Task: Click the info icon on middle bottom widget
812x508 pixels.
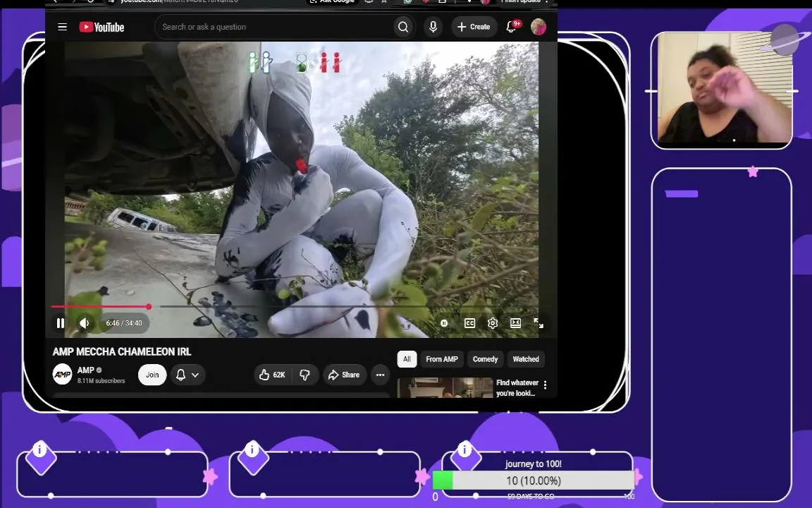Action: tap(252, 449)
